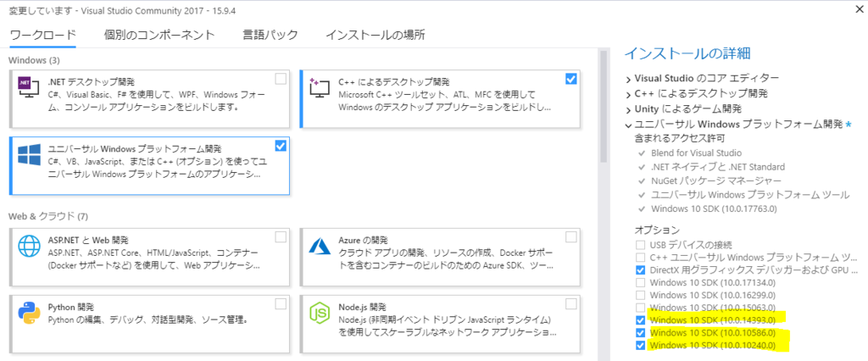Click the NuGet パッケージ マネージャー entry
868x361 pixels.
click(716, 181)
